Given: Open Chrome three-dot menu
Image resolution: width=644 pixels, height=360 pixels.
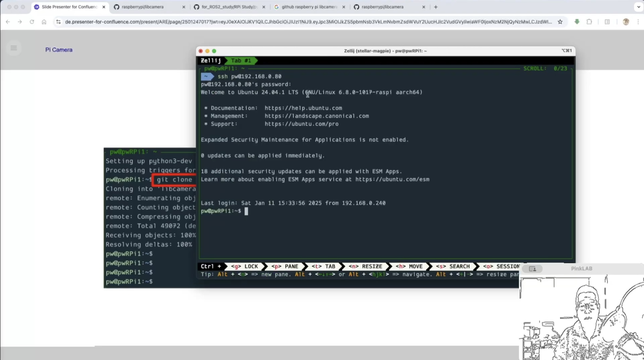Looking at the screenshot, I should click(x=638, y=22).
